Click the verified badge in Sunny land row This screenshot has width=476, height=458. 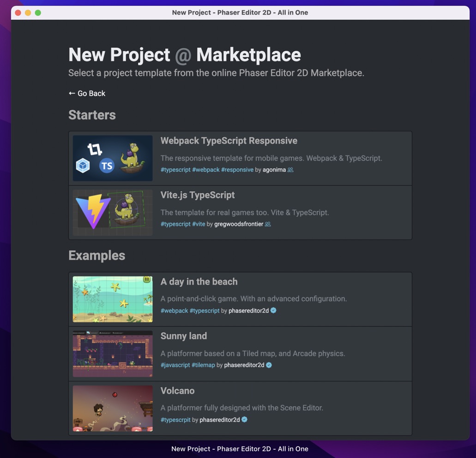[269, 365]
